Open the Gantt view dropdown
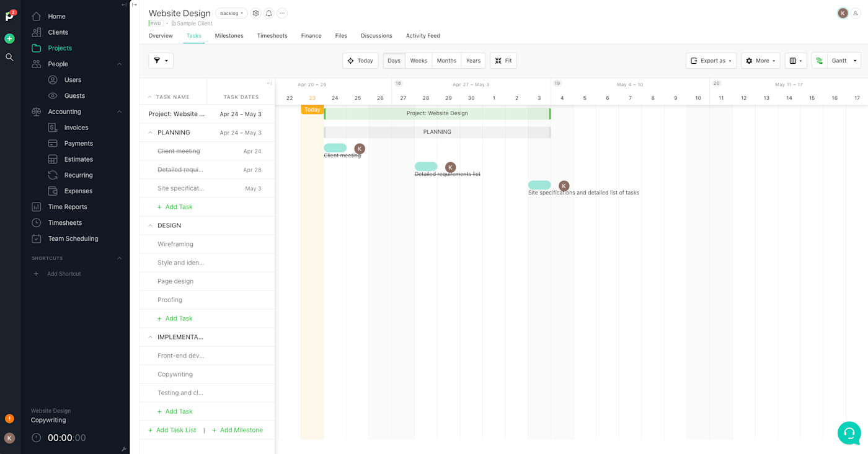 point(844,61)
